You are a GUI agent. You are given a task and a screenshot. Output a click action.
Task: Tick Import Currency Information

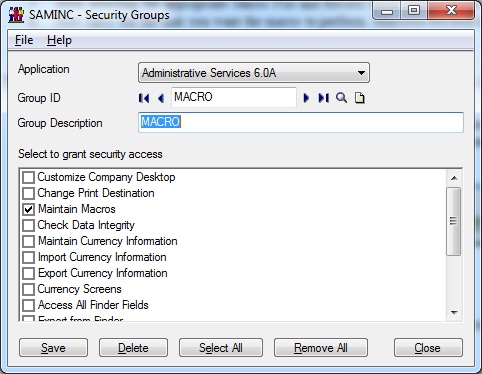coord(28,257)
